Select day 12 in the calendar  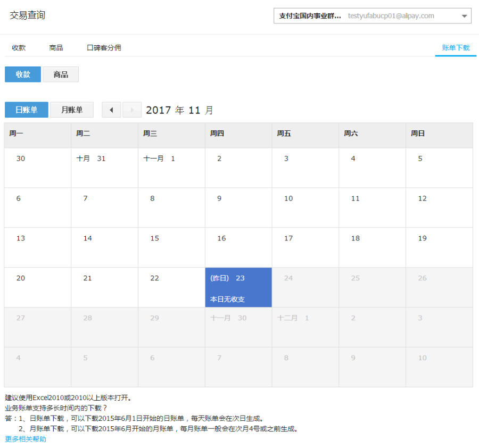coord(439,208)
